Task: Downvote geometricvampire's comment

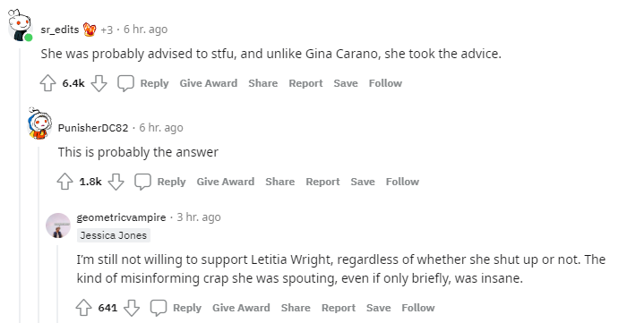Action: coord(132,308)
